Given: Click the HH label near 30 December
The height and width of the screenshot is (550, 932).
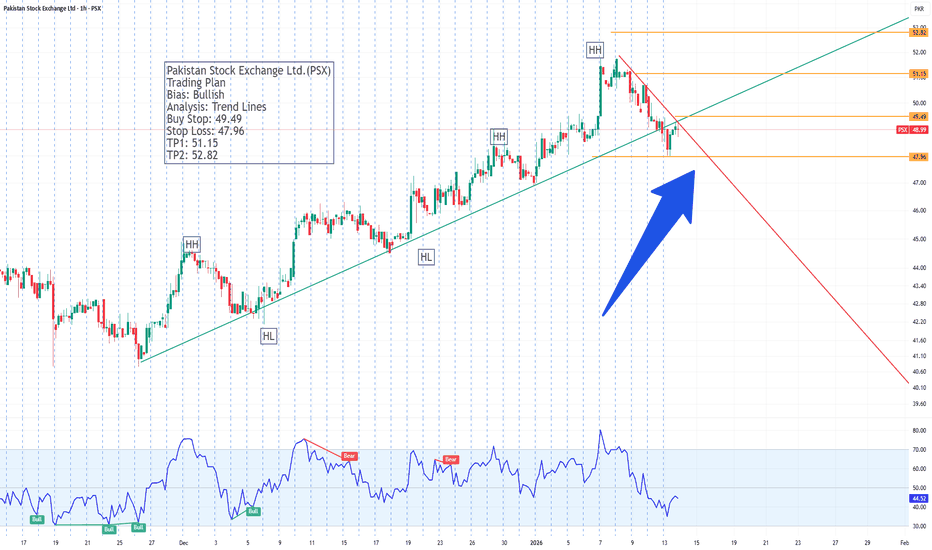Looking at the screenshot, I should click(498, 136).
